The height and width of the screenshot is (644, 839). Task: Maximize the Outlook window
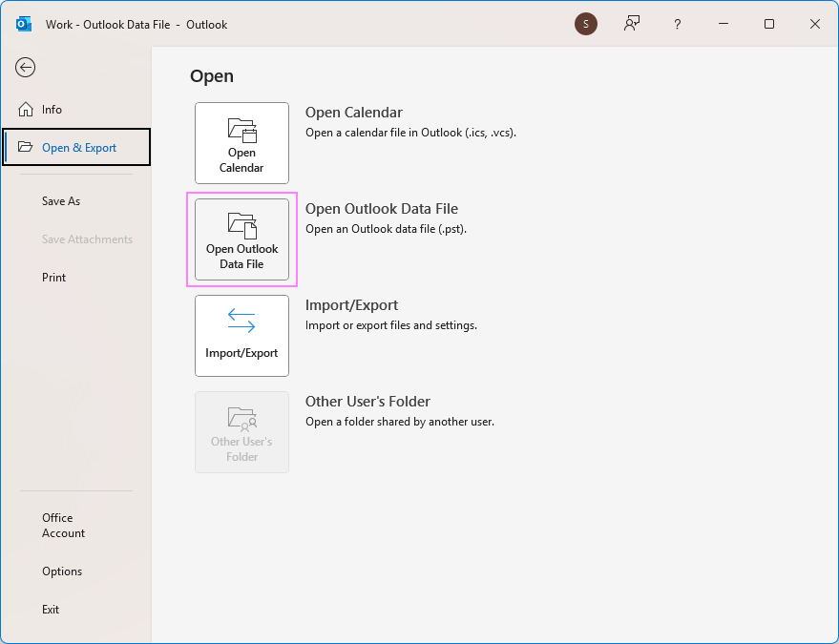pyautogui.click(x=769, y=24)
